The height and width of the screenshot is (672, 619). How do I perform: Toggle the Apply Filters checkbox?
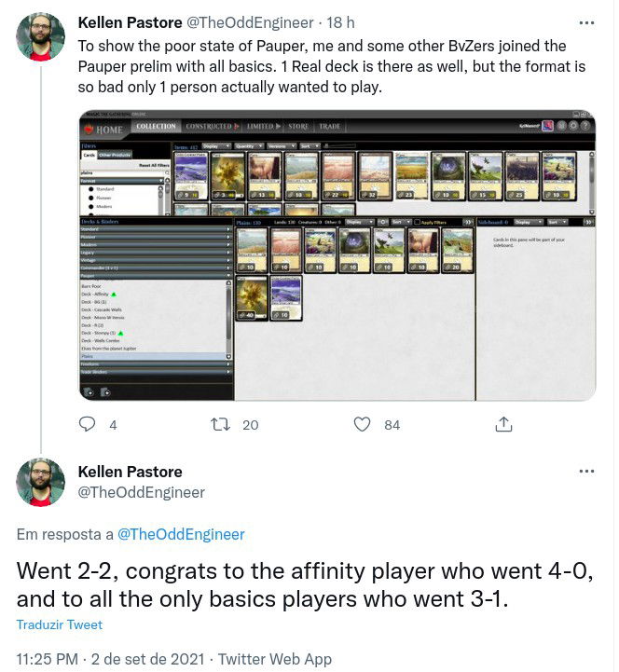(417, 222)
